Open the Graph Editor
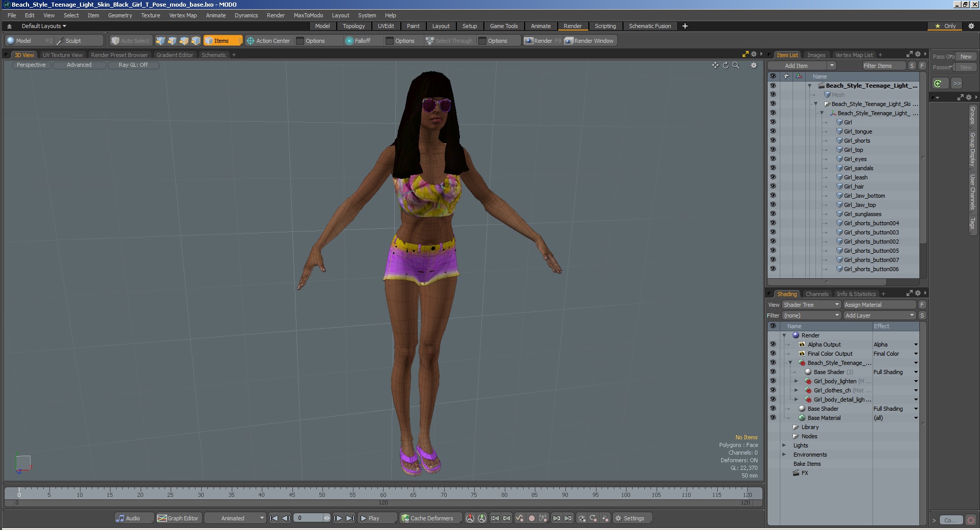Viewport: 980px width, 530px height. tap(178, 518)
